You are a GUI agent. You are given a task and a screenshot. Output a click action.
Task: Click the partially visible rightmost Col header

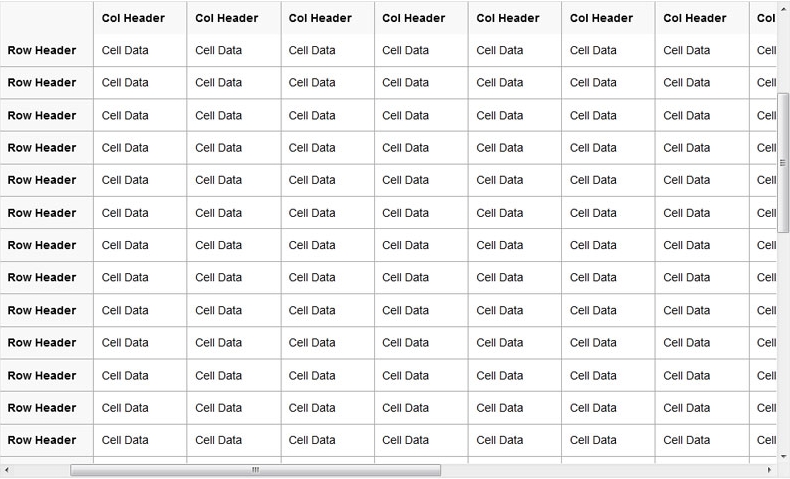click(763, 18)
